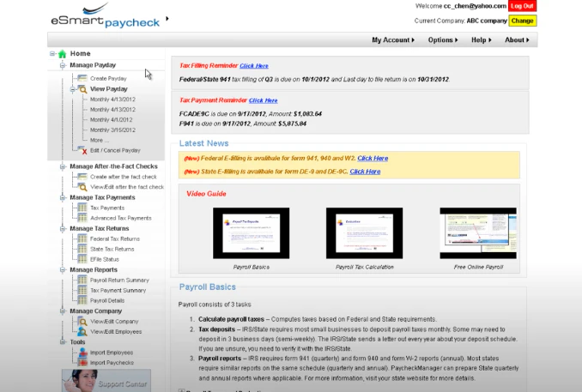Click the Import Employees icon
Image resolution: width=582 pixels, height=392 pixels.
pos(82,353)
